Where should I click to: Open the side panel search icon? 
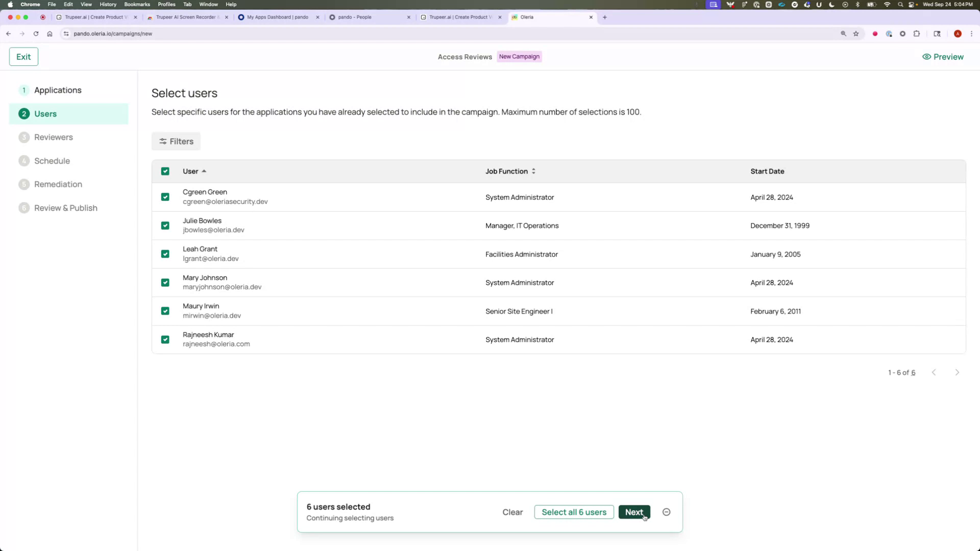click(937, 34)
